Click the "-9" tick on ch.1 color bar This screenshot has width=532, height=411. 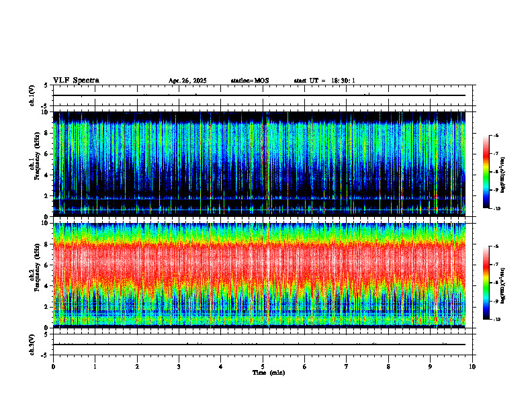pos(496,190)
